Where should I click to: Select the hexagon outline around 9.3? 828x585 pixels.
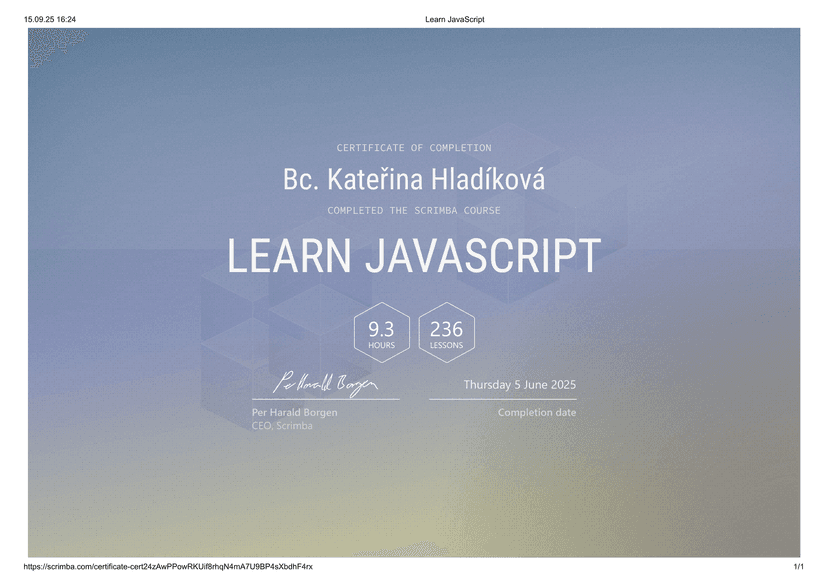tap(382, 332)
